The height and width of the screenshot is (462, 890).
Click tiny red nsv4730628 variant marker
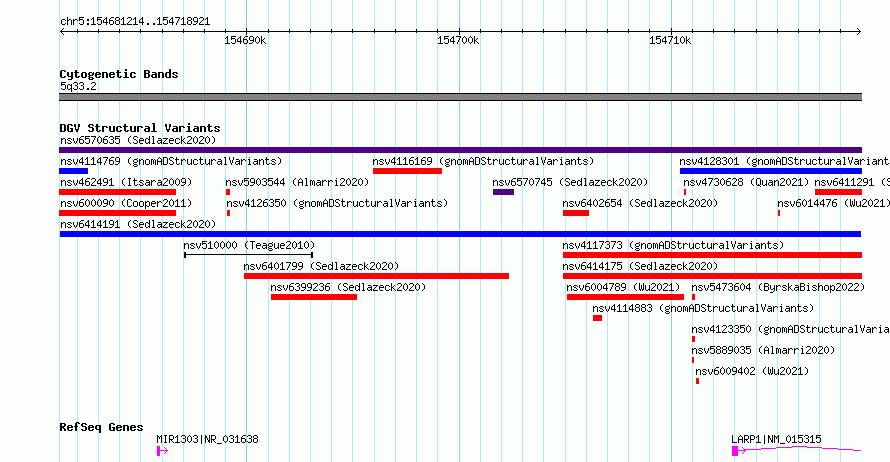(685, 192)
